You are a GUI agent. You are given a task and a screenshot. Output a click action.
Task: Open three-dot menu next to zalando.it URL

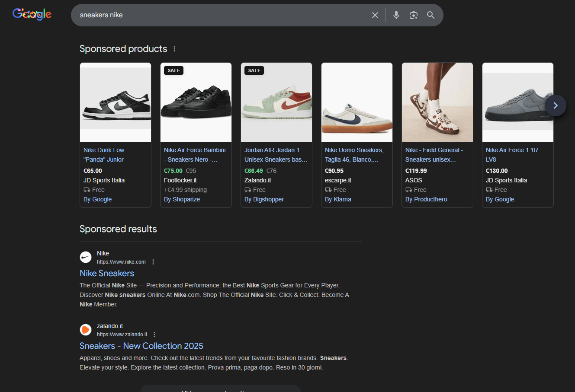(154, 335)
